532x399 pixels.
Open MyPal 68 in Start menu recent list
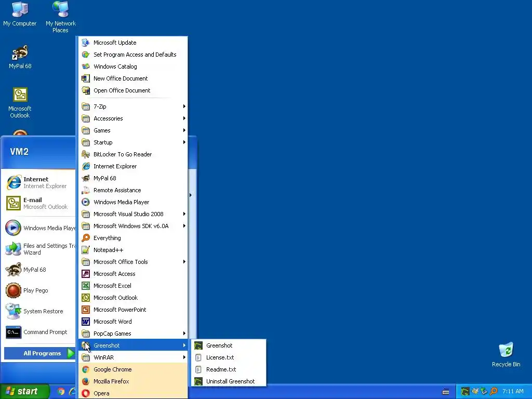tap(39, 270)
